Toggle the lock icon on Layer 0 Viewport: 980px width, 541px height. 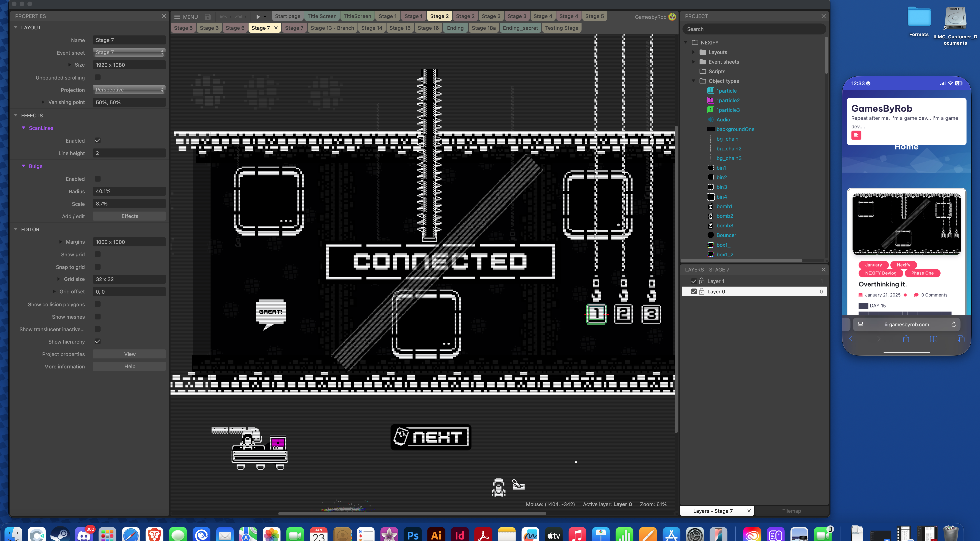701,292
